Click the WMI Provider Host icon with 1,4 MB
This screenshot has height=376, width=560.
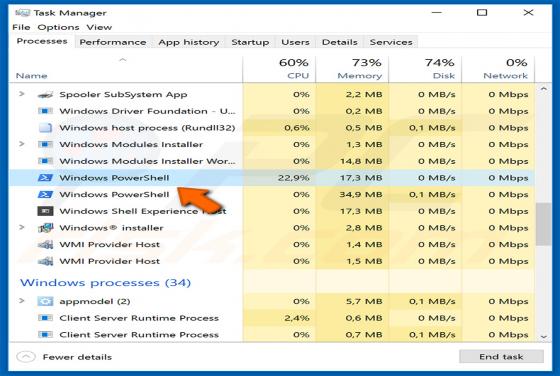[x=45, y=245]
